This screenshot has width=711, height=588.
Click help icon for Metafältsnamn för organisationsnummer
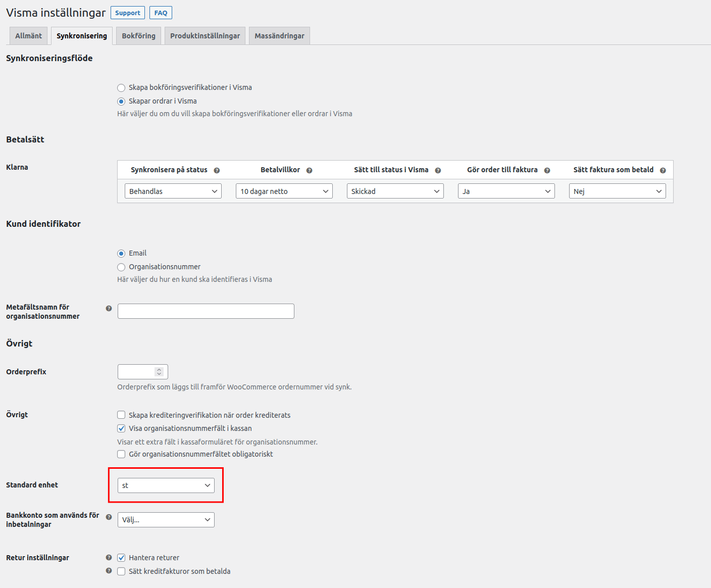point(109,308)
